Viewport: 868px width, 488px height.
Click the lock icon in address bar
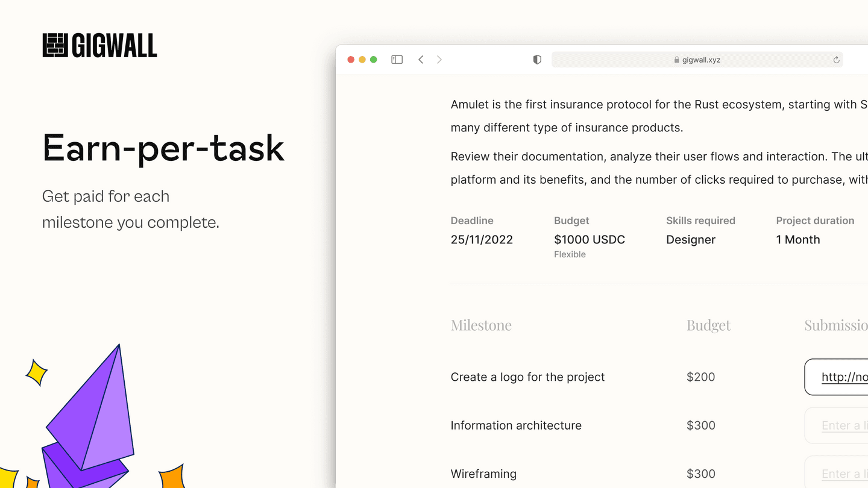point(676,60)
